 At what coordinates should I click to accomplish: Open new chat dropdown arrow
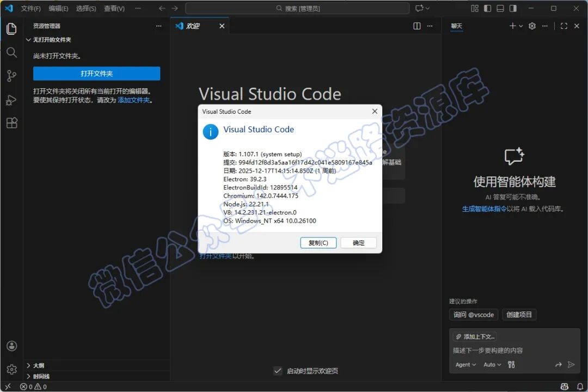pyautogui.click(x=520, y=26)
